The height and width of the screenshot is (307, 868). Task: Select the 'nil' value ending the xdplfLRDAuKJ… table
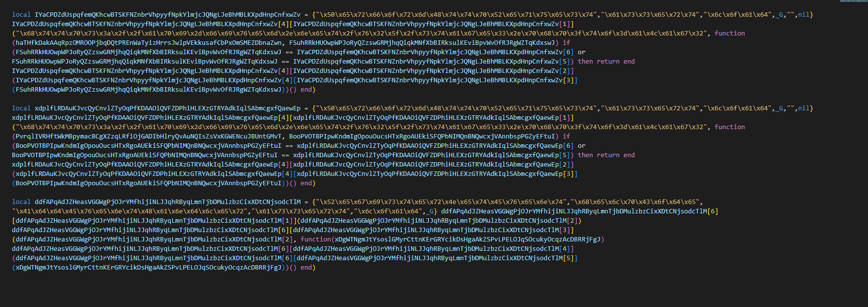click(804, 108)
